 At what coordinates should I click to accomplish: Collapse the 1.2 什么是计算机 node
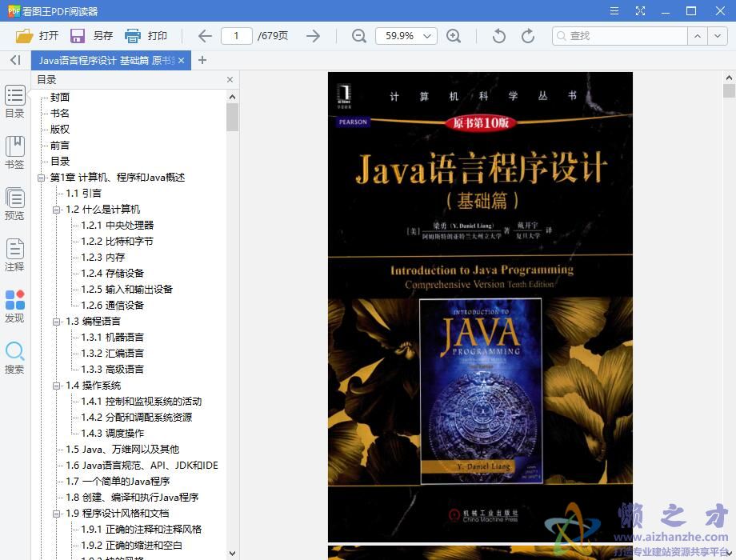coord(56,210)
